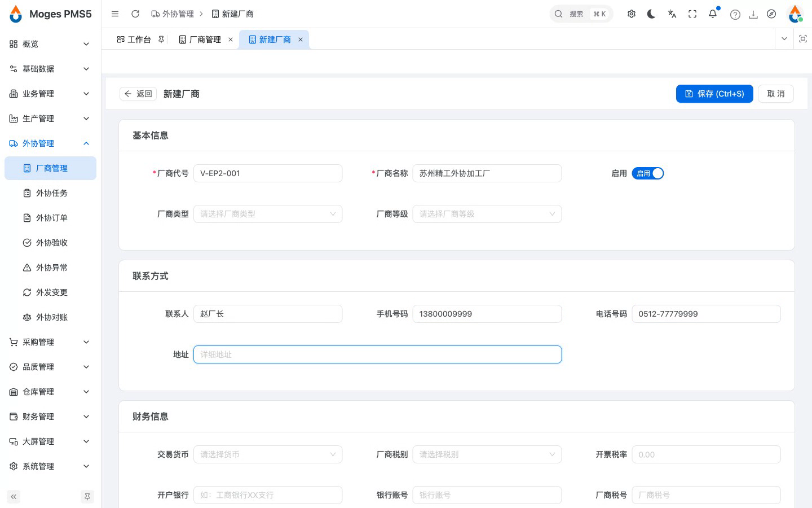Open the settings gear icon in header
Viewport: 812px width, 508px height.
[632, 14]
